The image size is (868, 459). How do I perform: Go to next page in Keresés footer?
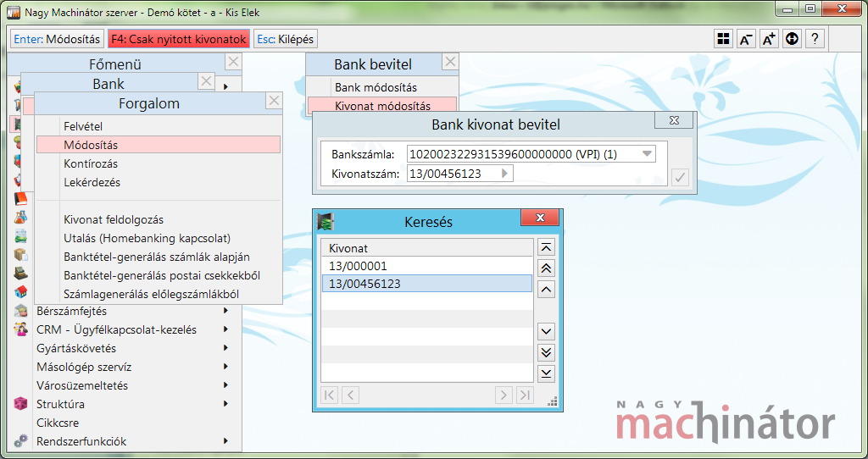504,395
